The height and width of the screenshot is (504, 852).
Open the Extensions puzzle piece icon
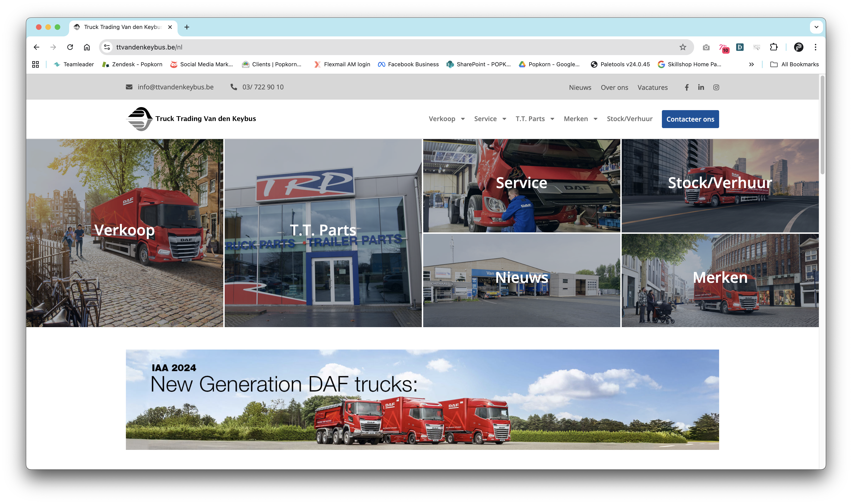774,47
